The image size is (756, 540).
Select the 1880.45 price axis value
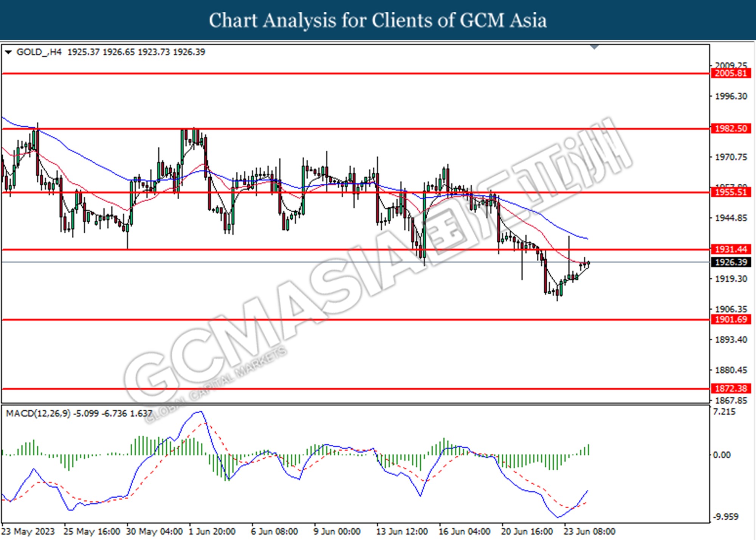[731, 370]
